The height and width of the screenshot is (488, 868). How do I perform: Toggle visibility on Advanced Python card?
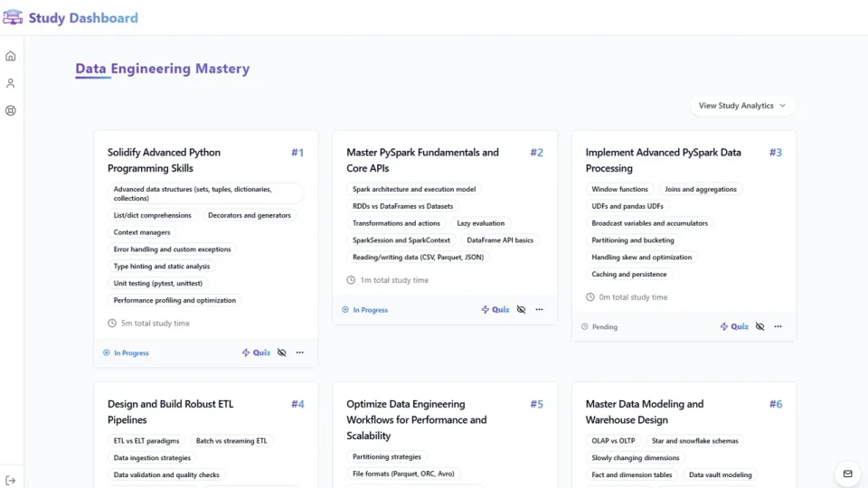point(282,353)
